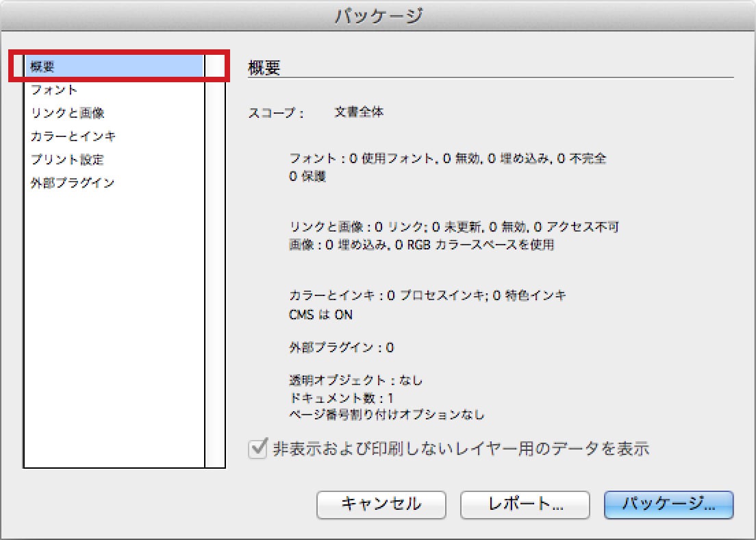Open プリント設定 in the left list
Screen dimensions: 756x540
pyautogui.click(x=67, y=160)
